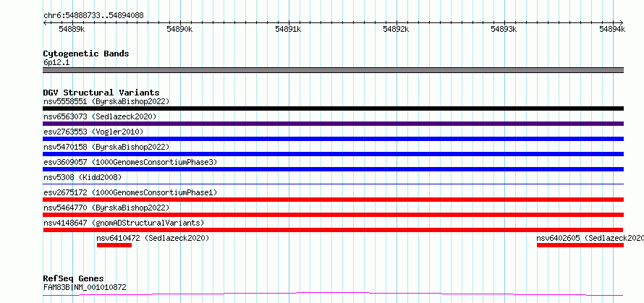Click the red esv2675172 variant bar

(333, 200)
